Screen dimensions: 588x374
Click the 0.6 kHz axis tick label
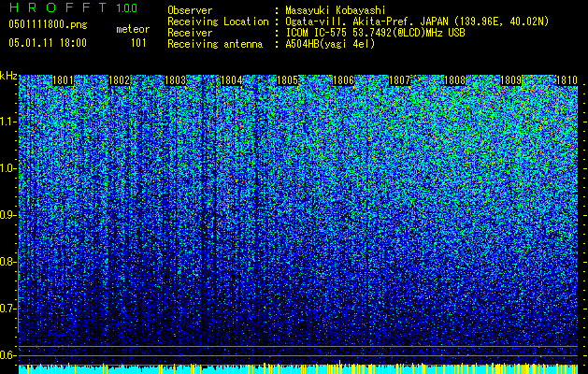(7, 355)
